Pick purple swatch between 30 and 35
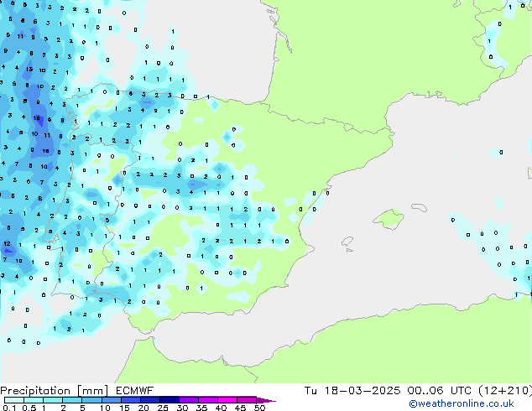 coord(191,400)
